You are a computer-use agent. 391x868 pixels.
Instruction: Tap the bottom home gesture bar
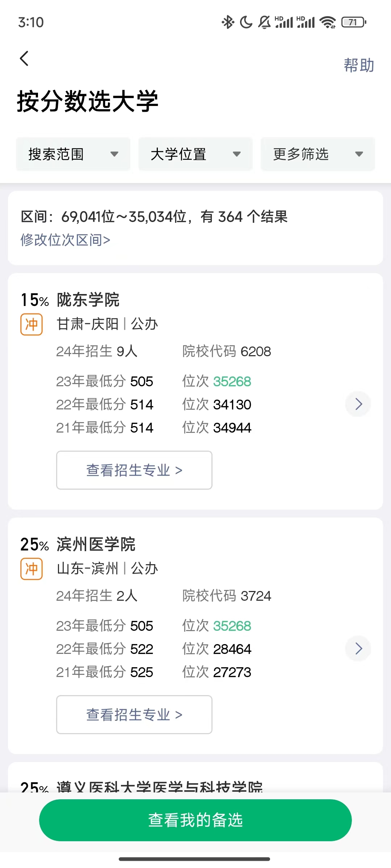point(195,859)
